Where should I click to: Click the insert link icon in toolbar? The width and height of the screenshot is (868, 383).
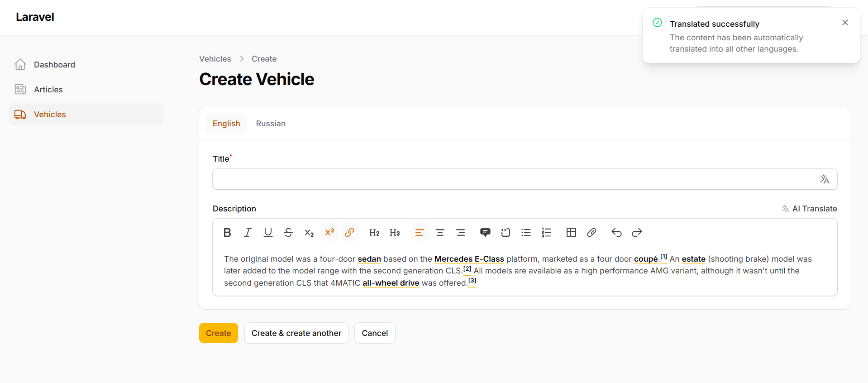350,233
